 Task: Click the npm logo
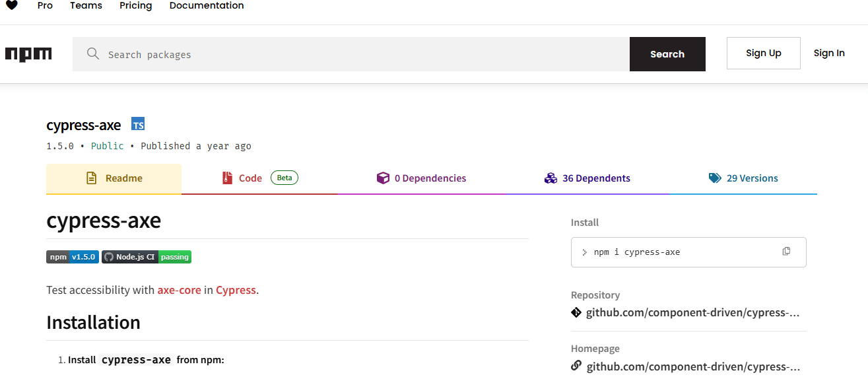[28, 53]
